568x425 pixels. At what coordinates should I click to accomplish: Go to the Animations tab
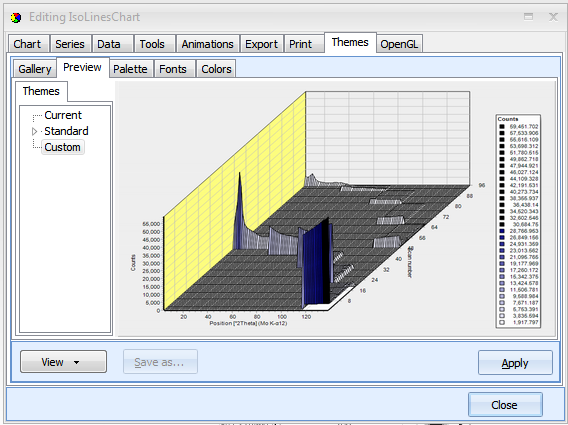[x=208, y=44]
